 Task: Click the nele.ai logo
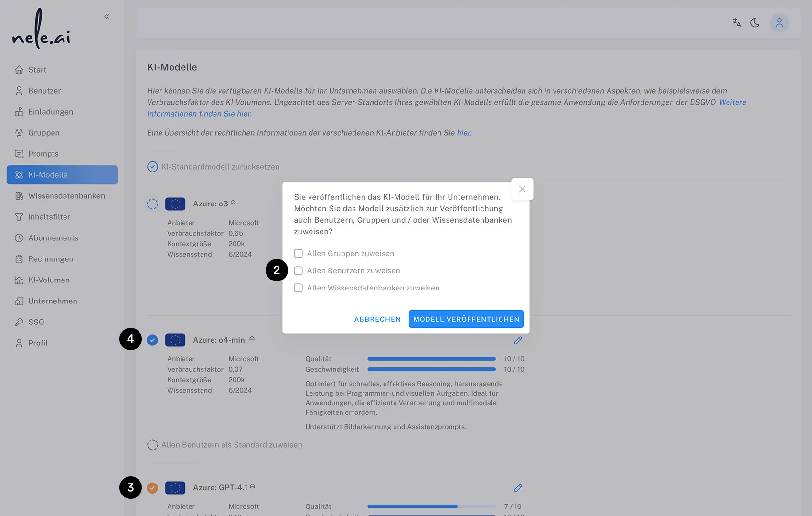(x=41, y=29)
